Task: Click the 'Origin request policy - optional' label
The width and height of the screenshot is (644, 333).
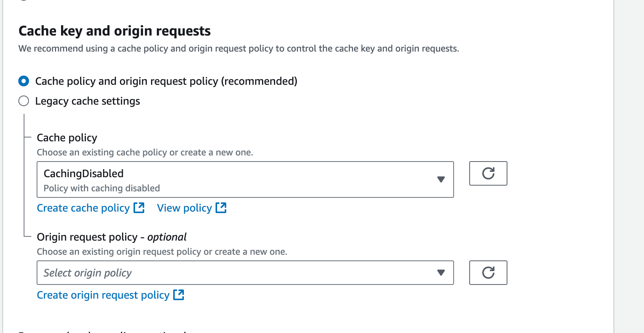Action: (111, 237)
